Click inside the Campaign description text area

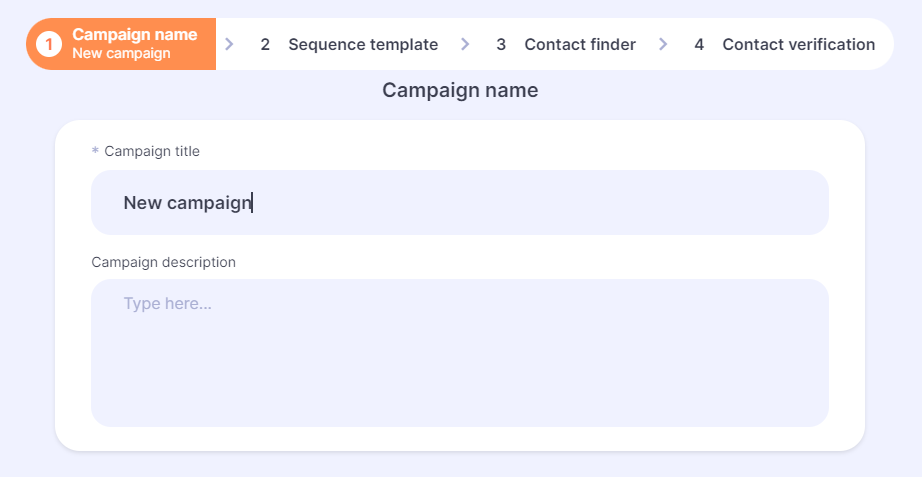(x=460, y=353)
